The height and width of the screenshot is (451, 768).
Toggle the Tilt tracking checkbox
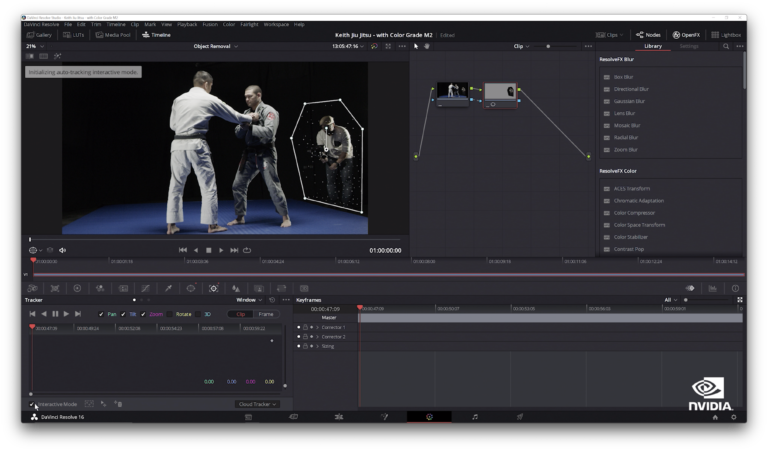pos(123,314)
